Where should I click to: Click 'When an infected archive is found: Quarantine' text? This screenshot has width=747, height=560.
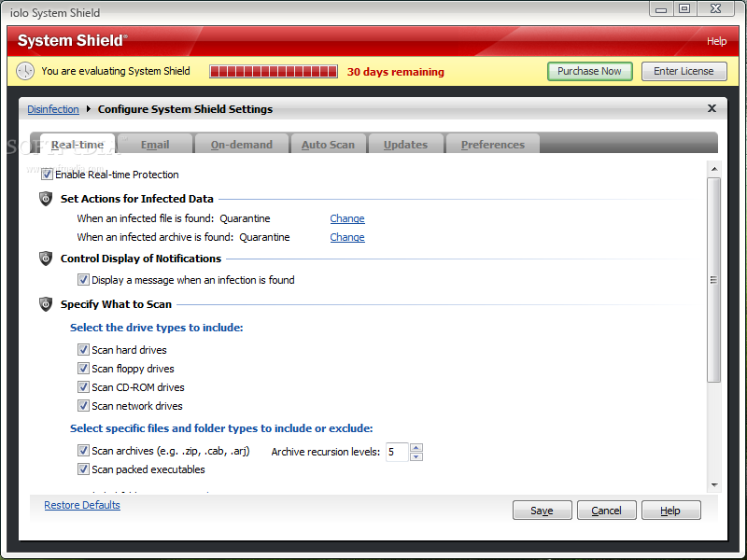click(183, 237)
